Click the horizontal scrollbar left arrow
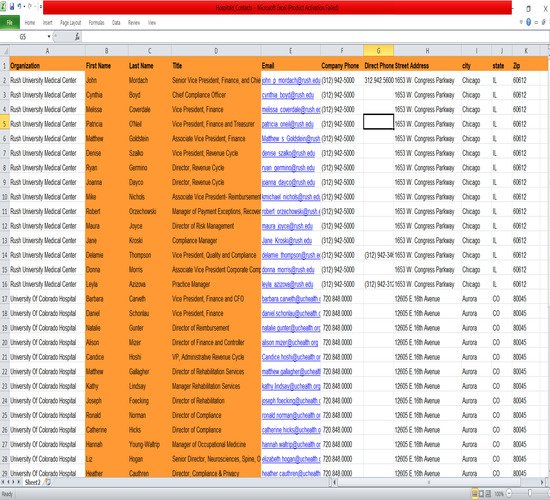Image resolution: width=550 pixels, height=500 pixels. 335,482
